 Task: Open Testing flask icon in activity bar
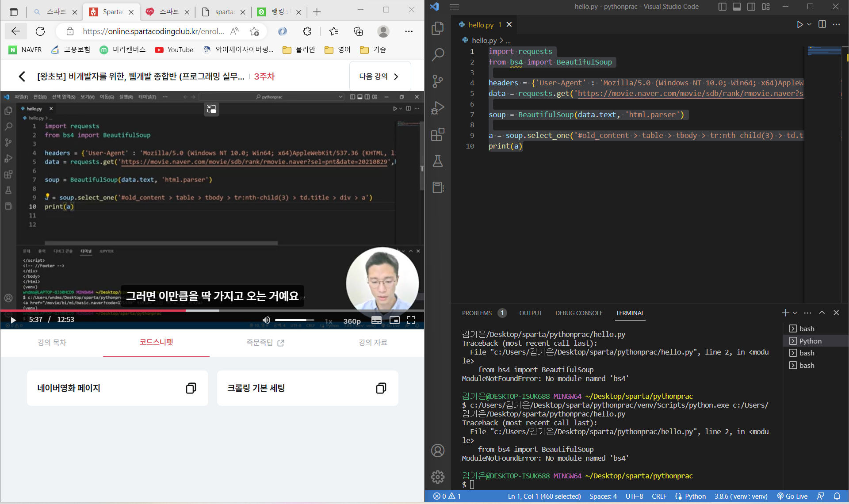pyautogui.click(x=438, y=161)
